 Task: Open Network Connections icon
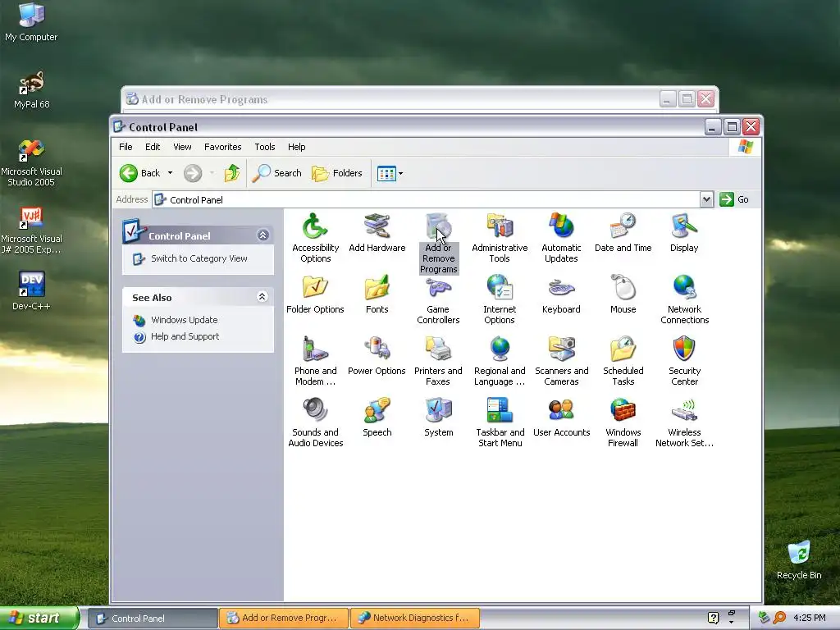684,299
